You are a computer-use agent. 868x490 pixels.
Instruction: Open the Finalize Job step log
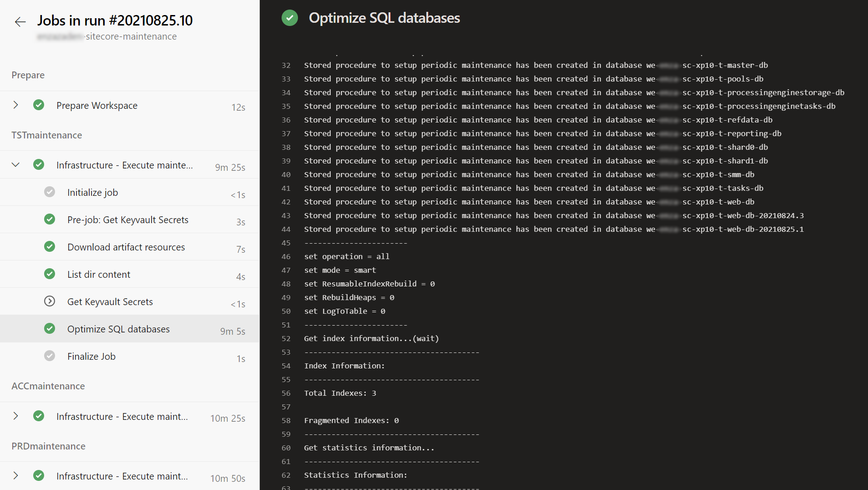point(91,357)
